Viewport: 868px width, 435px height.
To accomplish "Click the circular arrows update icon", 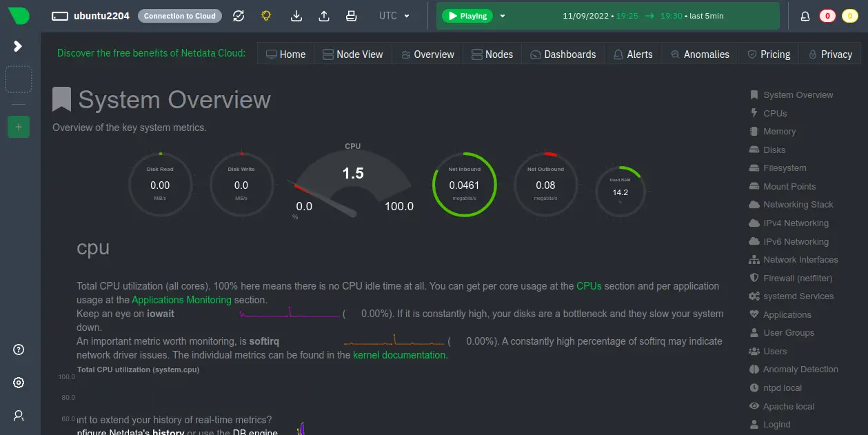I will (239, 16).
